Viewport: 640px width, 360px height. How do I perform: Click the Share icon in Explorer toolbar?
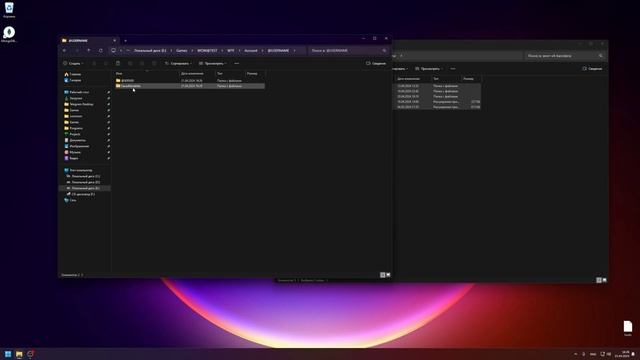pyautogui.click(x=142, y=64)
